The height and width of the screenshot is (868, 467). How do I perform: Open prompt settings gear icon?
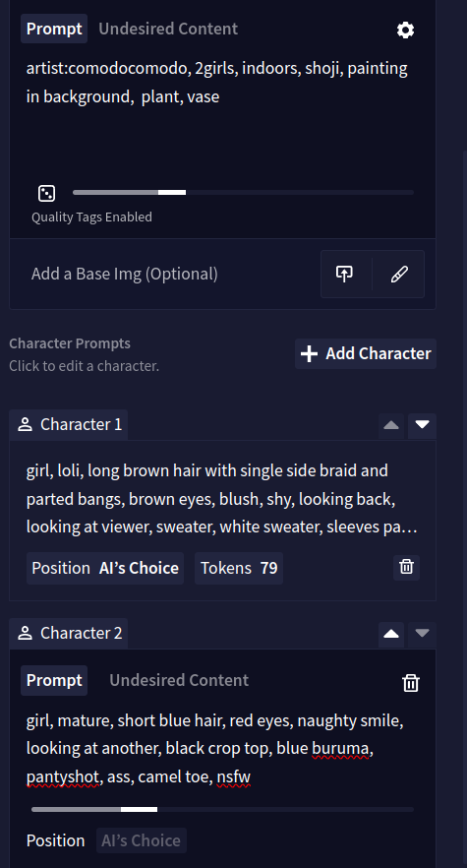pos(405,30)
